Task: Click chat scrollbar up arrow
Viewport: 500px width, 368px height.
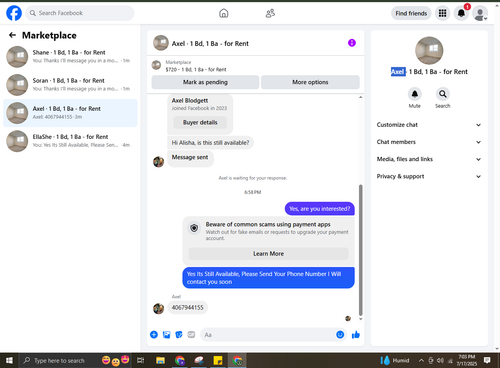Action: (x=360, y=97)
